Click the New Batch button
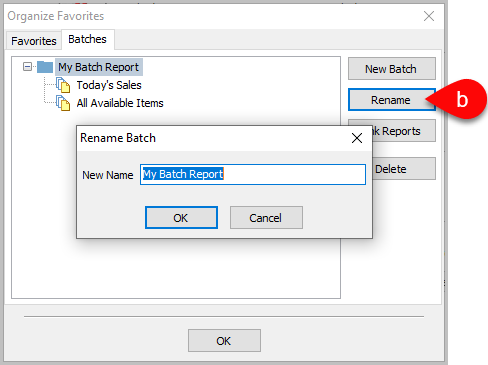Viewport: 488px width, 365px height. [x=392, y=69]
